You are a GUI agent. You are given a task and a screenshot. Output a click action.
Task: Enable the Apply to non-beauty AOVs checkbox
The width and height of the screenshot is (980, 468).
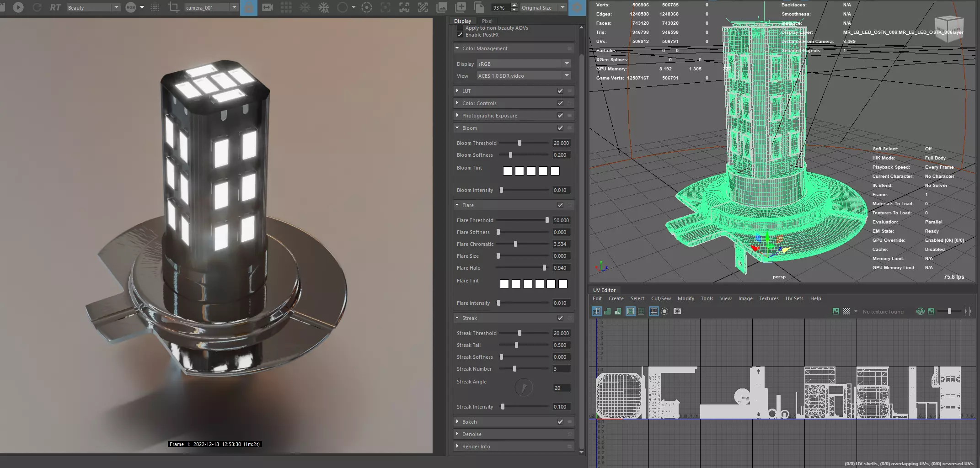(x=460, y=28)
